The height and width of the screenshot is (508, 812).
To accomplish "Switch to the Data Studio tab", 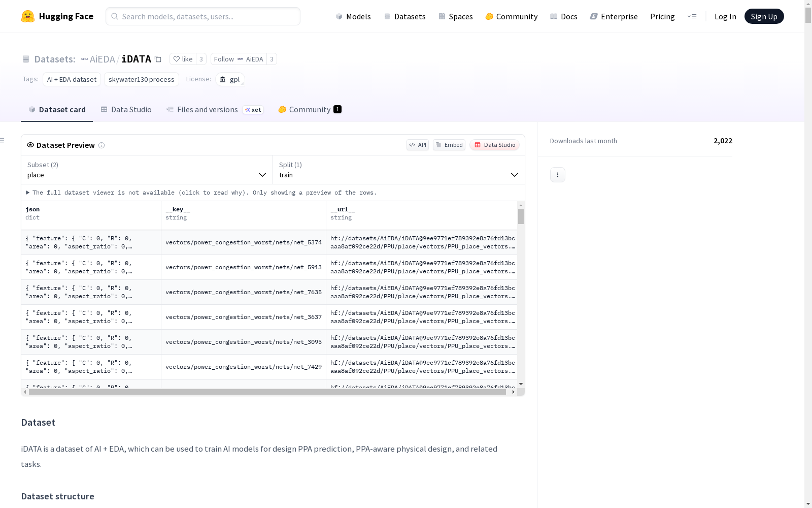I will pyautogui.click(x=126, y=110).
